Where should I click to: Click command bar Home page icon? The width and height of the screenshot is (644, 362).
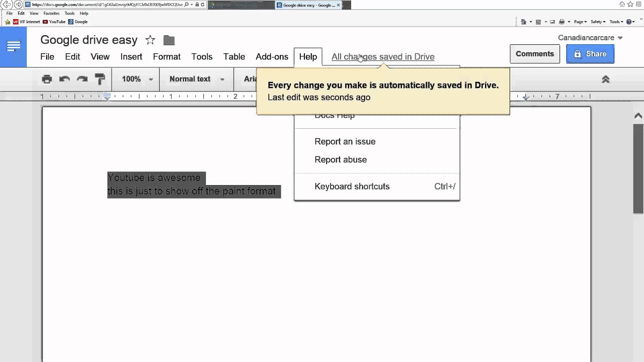[524, 22]
